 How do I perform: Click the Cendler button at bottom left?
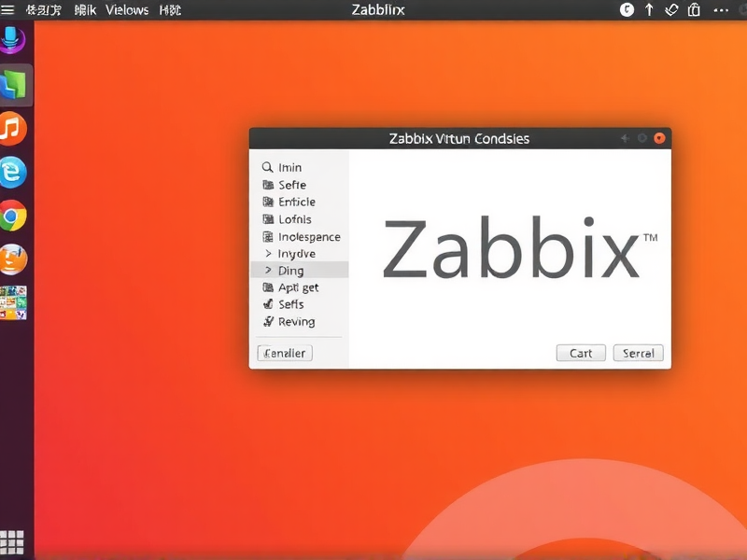coord(284,353)
